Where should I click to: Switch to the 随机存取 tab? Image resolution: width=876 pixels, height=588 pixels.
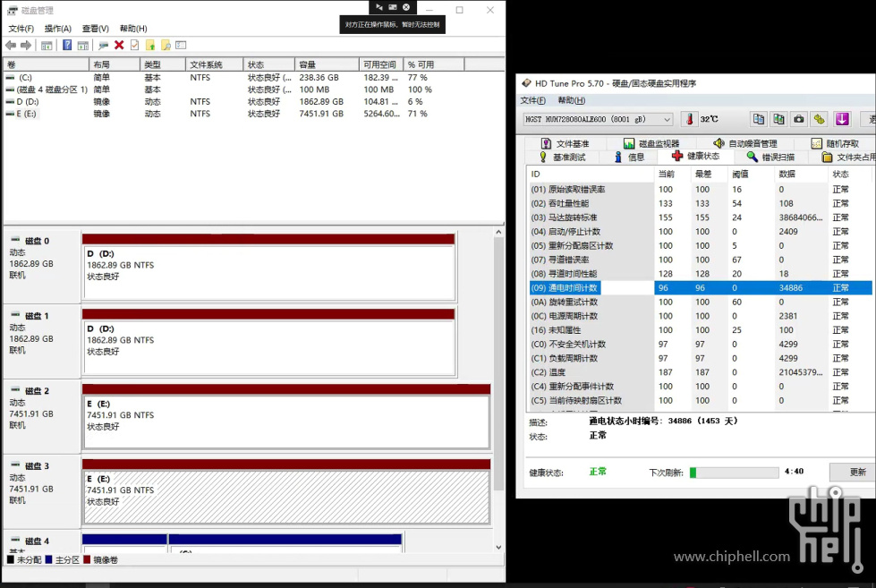coord(836,144)
